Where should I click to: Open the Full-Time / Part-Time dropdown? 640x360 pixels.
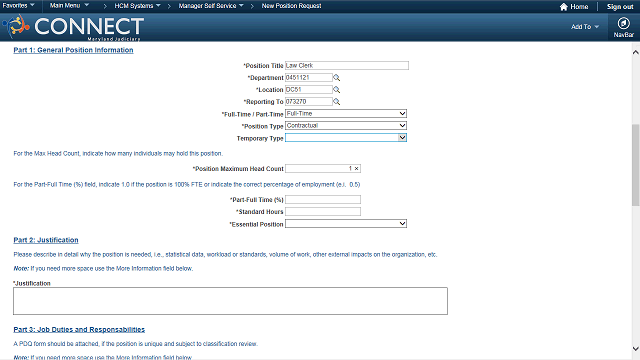(346, 113)
